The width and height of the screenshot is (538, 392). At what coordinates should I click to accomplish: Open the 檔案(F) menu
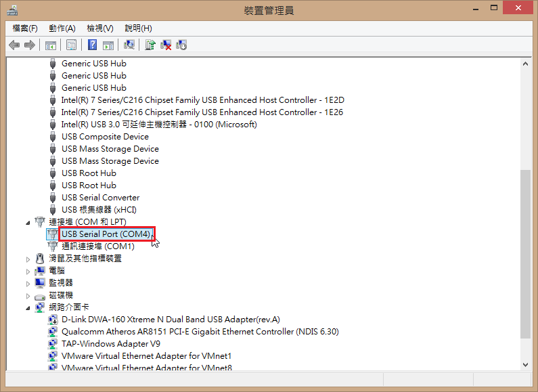(25, 28)
